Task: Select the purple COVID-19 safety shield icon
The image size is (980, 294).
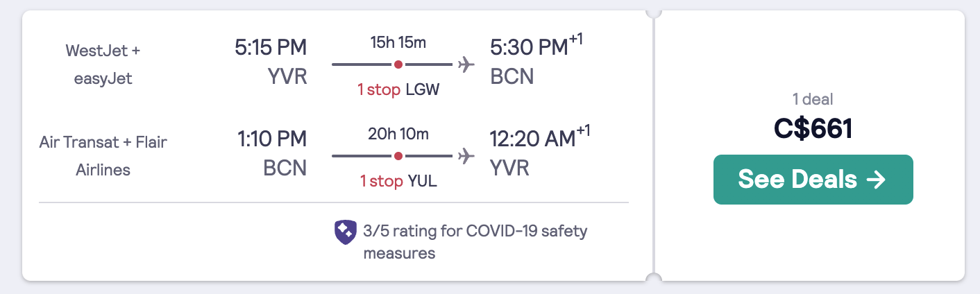Action: tap(346, 232)
